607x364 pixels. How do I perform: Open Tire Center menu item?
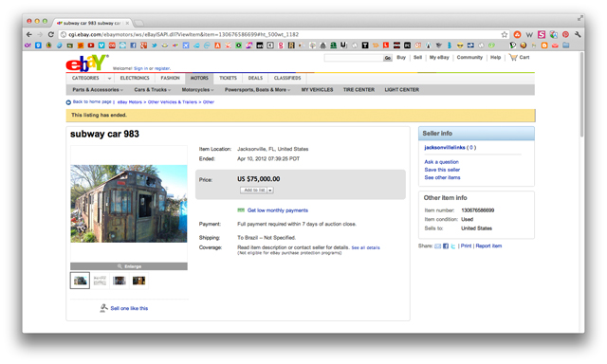pyautogui.click(x=359, y=90)
